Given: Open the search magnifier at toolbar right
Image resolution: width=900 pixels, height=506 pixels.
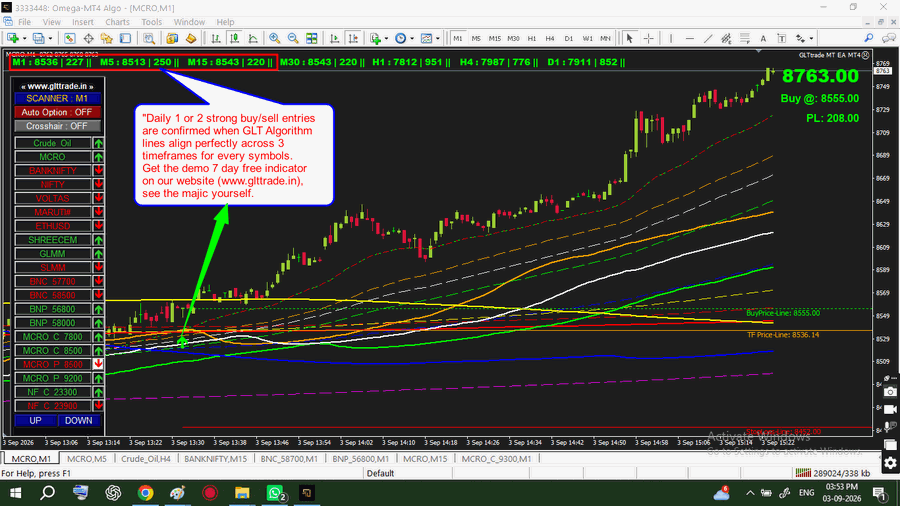Looking at the screenshot, I should coord(868,38).
